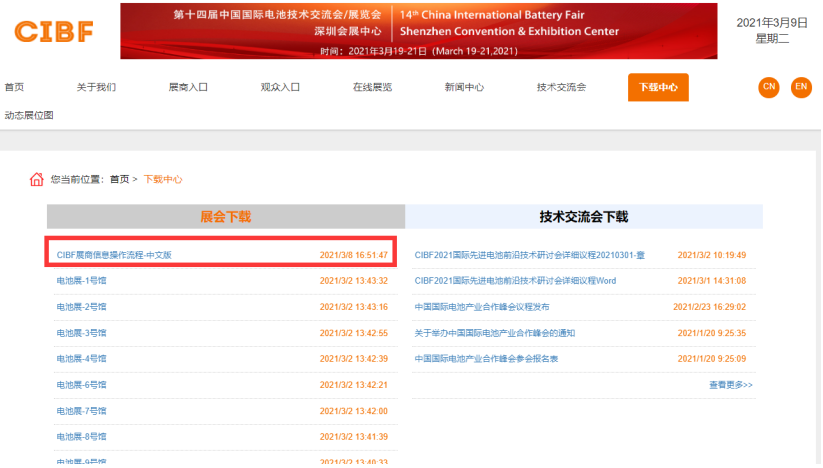
Task: Select the 展会下载 tab header
Action: pos(226,216)
